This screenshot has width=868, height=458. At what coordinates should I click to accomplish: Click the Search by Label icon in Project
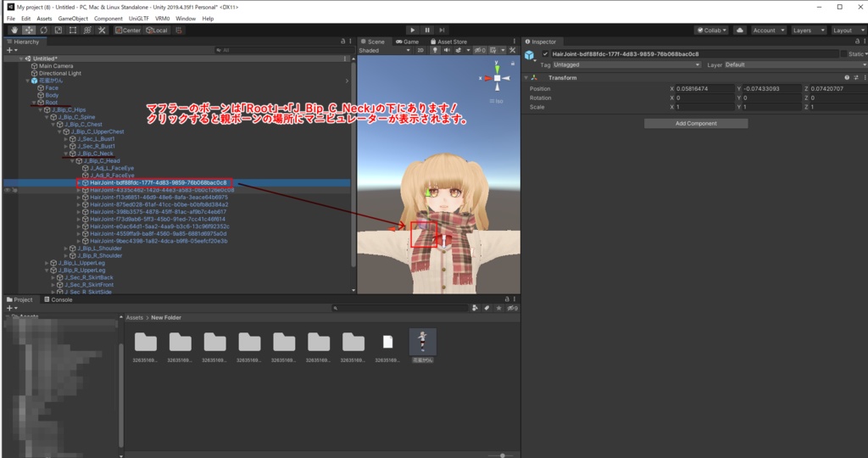click(x=487, y=308)
